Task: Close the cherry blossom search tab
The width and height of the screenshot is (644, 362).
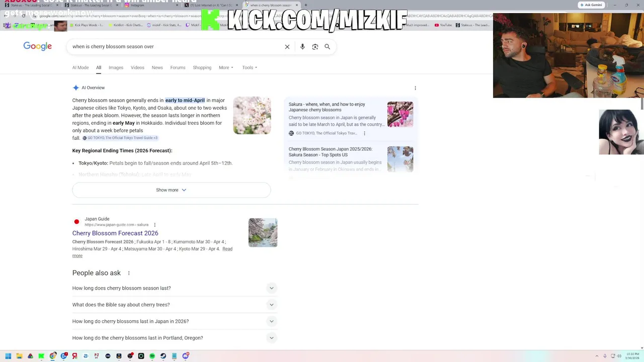Action: 296,5
